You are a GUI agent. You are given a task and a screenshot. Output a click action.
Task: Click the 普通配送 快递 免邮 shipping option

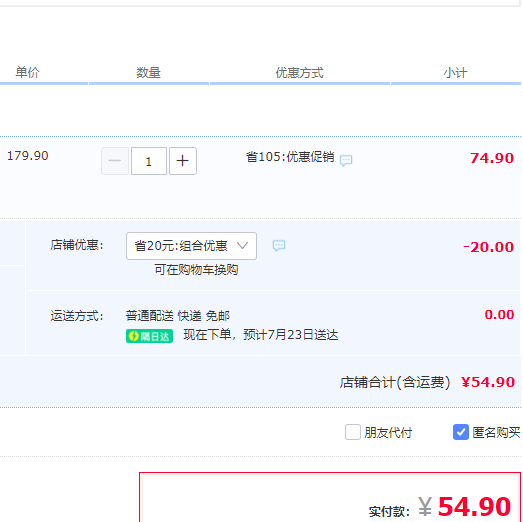point(178,316)
